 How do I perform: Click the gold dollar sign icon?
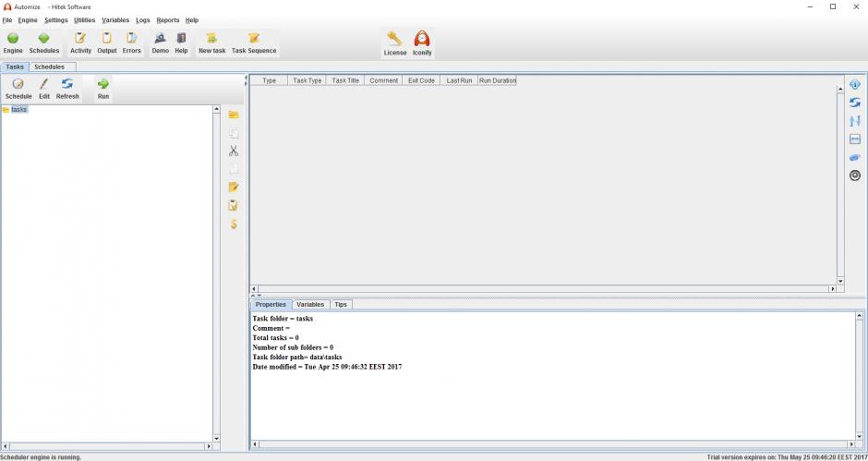click(x=234, y=224)
